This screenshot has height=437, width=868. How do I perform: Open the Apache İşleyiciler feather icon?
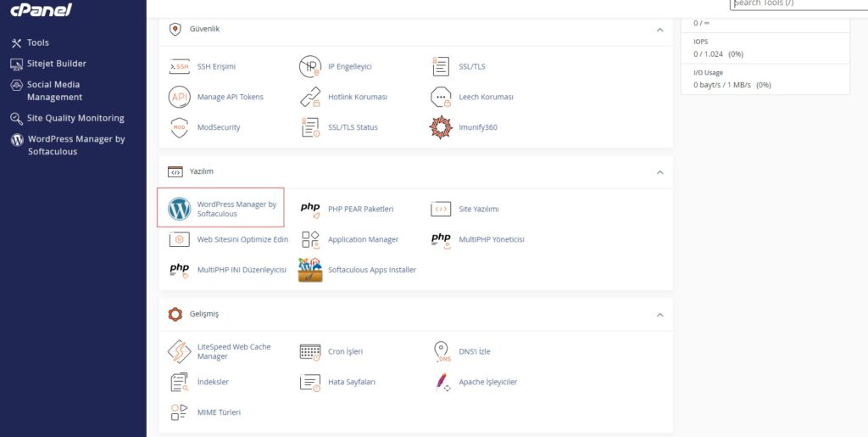(442, 382)
